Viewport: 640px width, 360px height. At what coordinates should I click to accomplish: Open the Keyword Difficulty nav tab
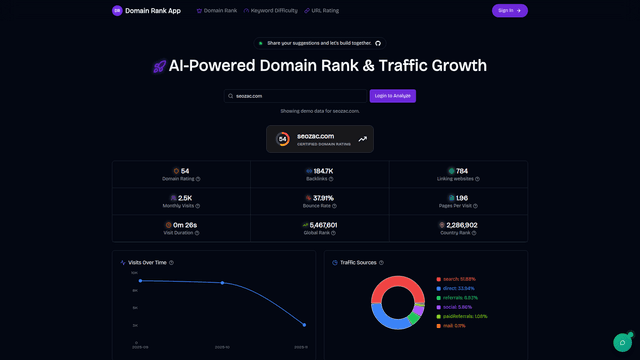pyautogui.click(x=271, y=11)
